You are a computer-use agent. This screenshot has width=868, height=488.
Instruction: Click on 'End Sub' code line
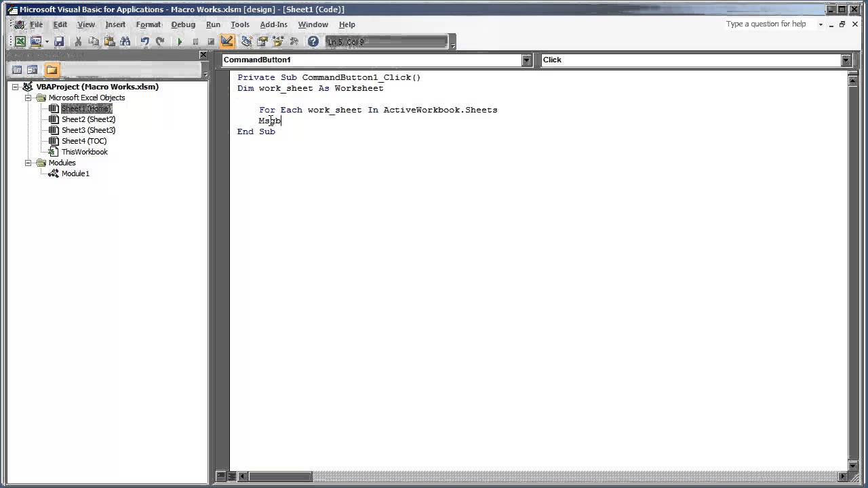[x=256, y=131]
